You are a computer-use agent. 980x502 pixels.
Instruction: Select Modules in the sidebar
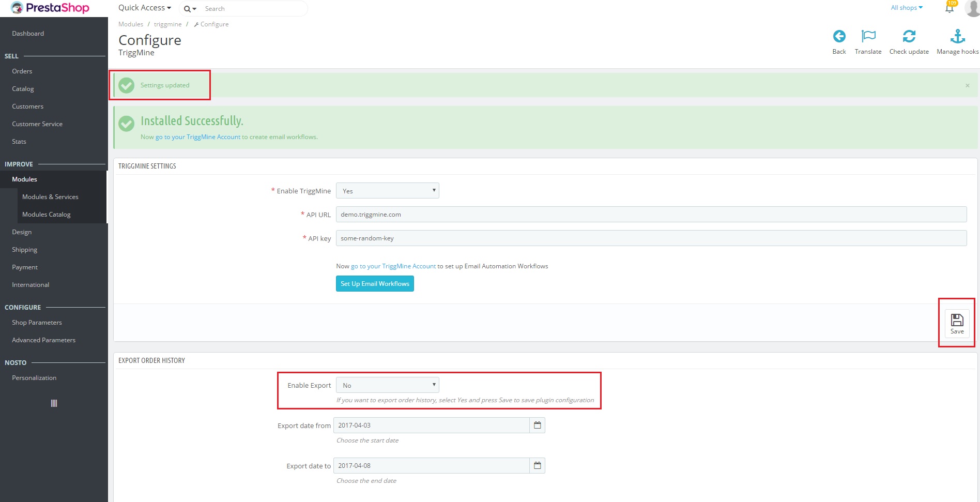25,179
